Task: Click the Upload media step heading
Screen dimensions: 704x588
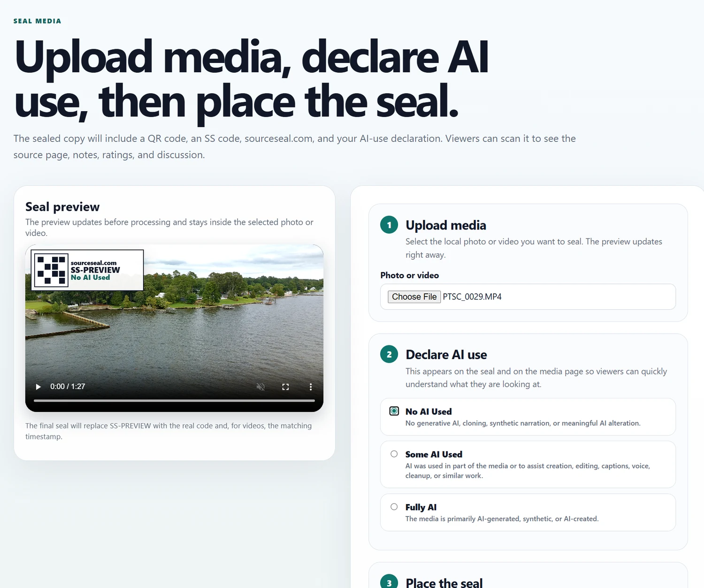Action: pos(446,225)
